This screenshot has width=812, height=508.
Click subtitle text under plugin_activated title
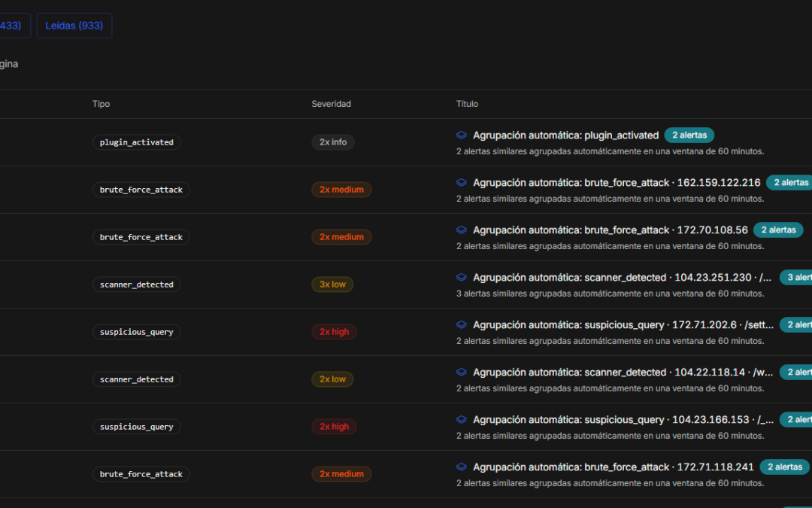pos(610,151)
